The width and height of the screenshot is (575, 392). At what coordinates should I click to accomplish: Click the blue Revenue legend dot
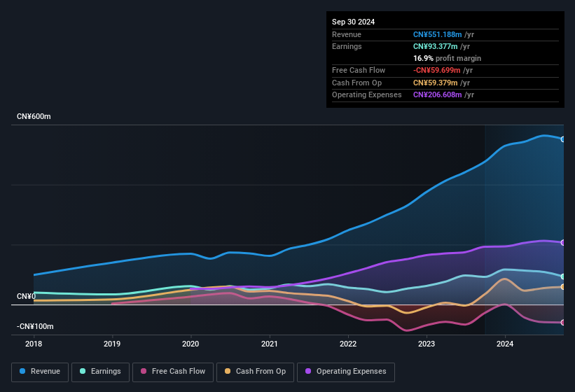pos(23,372)
